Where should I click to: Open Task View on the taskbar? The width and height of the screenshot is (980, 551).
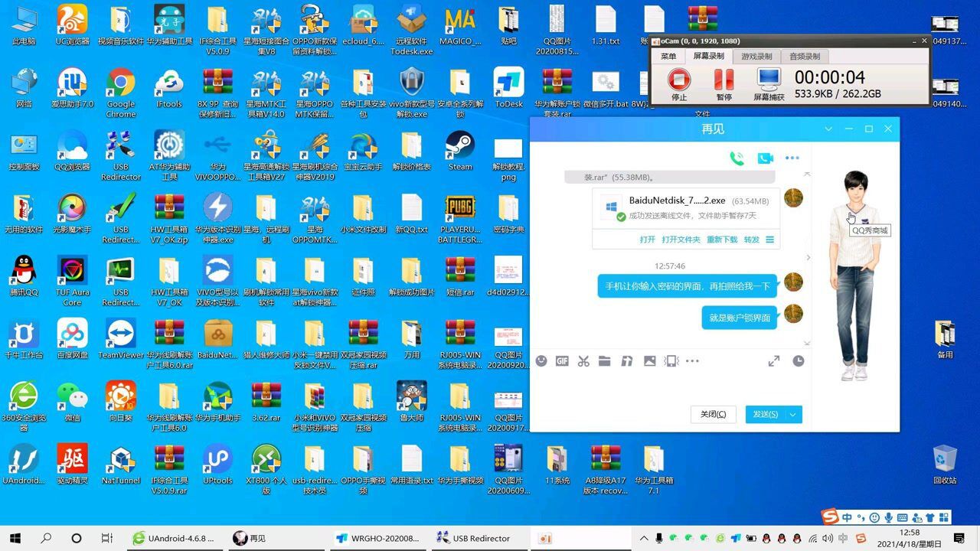point(107,538)
